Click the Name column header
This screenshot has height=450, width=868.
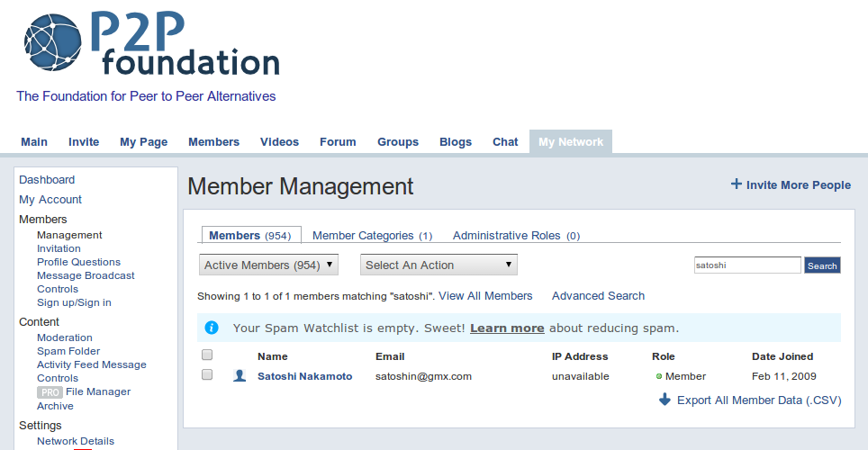point(272,356)
